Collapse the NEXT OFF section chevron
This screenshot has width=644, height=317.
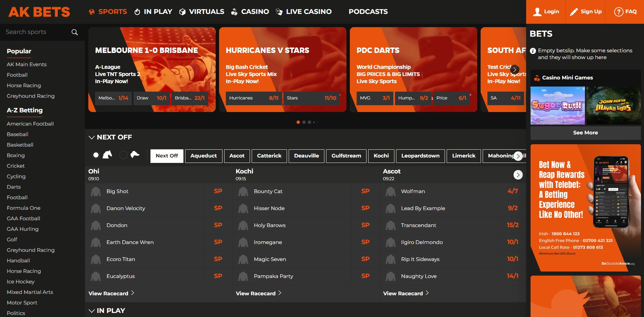[x=91, y=137]
